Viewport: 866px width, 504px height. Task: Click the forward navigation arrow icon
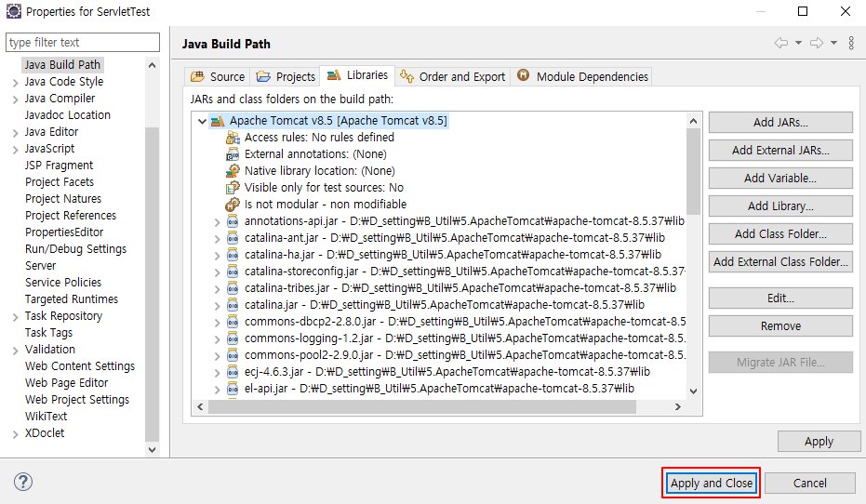point(817,43)
